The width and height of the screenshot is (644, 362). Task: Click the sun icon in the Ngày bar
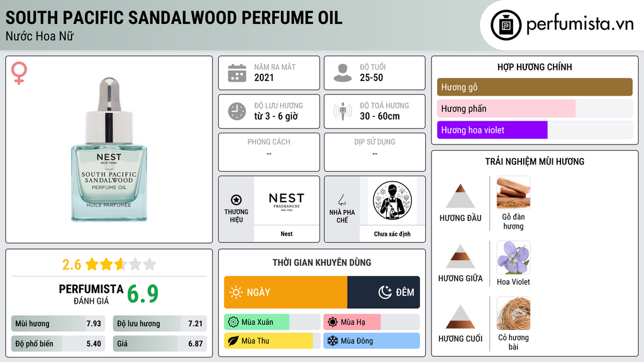tap(236, 292)
